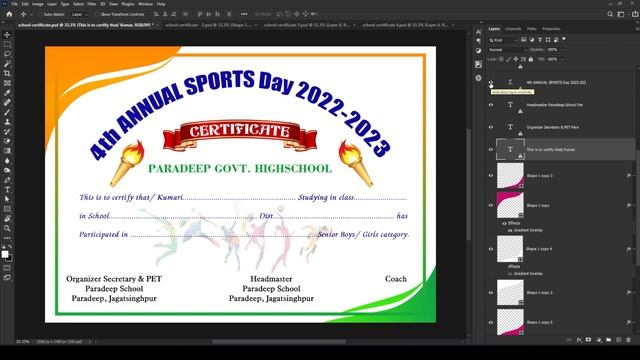Select the Magic Wand selection tool
Screen dimensions: 640x360
7,64
